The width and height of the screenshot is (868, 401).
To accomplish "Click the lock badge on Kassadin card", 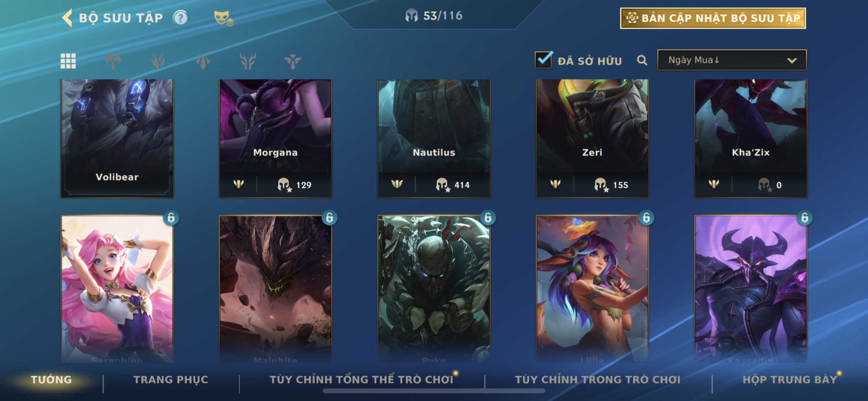I will (805, 218).
